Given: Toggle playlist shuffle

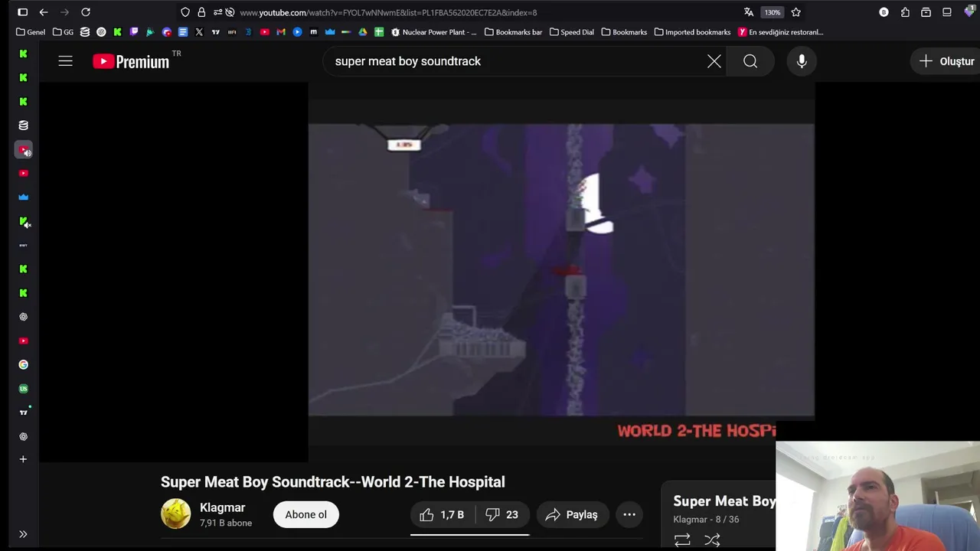Looking at the screenshot, I should (x=712, y=540).
